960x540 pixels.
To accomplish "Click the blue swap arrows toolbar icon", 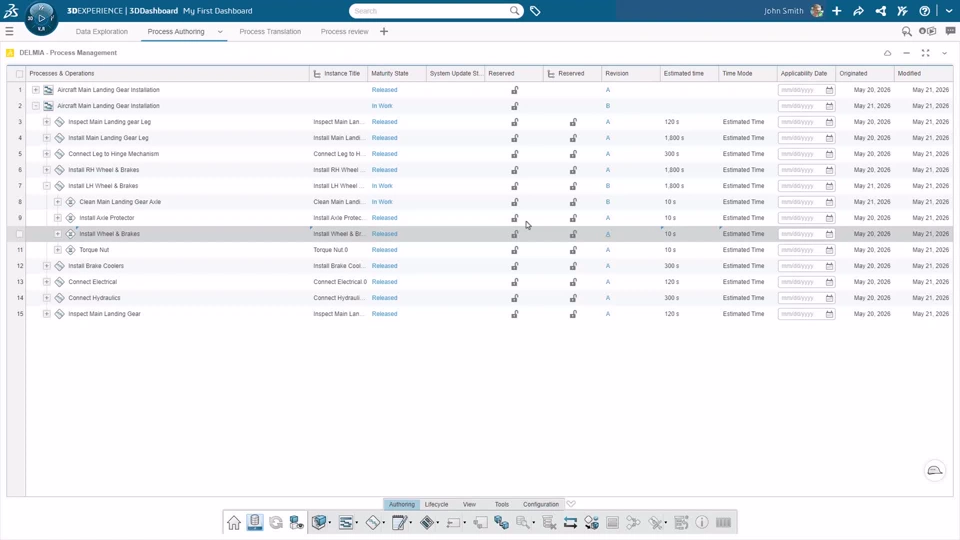I will pyautogui.click(x=570, y=522).
